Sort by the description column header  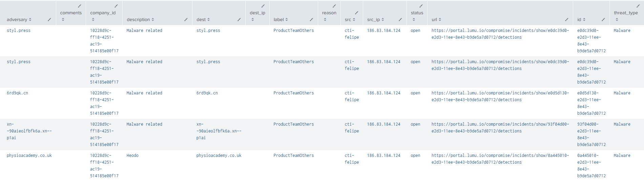pyautogui.click(x=153, y=20)
